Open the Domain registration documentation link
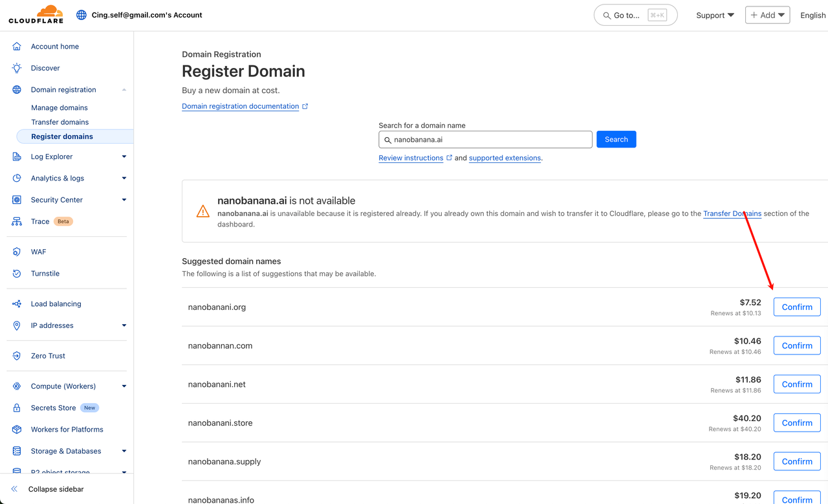 pyautogui.click(x=241, y=106)
